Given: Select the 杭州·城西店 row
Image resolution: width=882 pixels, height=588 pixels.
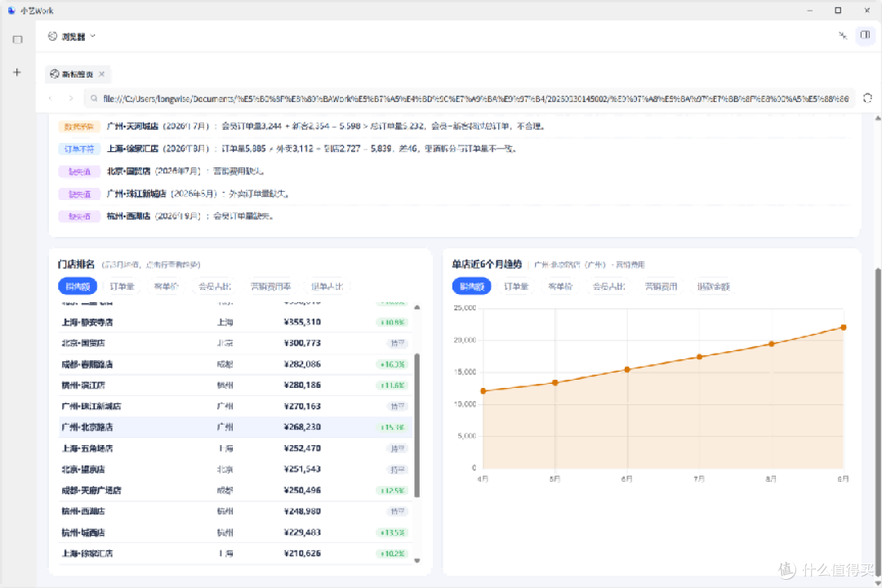Looking at the screenshot, I should point(235,532).
